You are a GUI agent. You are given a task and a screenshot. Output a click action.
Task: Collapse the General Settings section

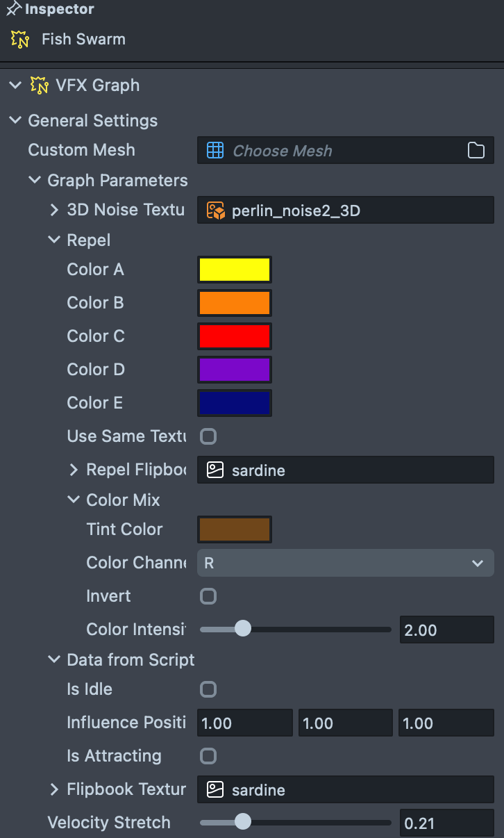[x=15, y=121]
